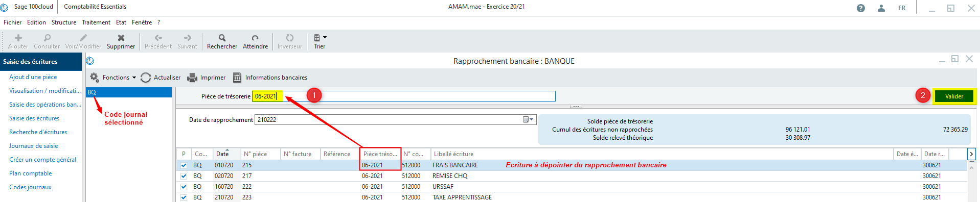Open the Traitement menu
The height and width of the screenshot is (202, 980).
click(x=96, y=22)
